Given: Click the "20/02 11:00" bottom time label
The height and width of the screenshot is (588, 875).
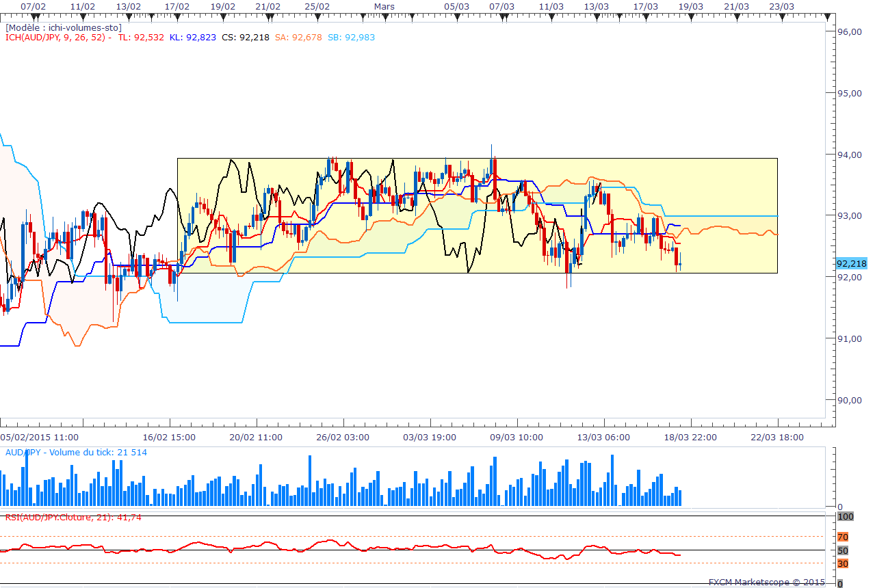Looking at the screenshot, I should tap(255, 437).
